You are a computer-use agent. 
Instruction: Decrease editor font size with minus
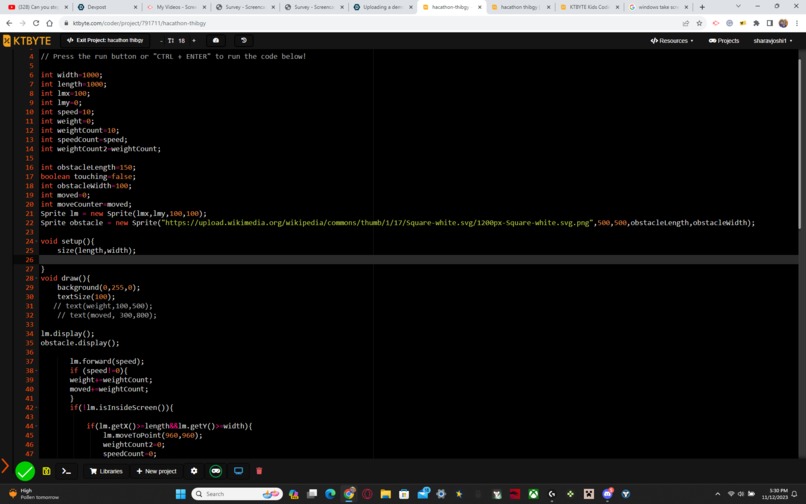tap(161, 41)
